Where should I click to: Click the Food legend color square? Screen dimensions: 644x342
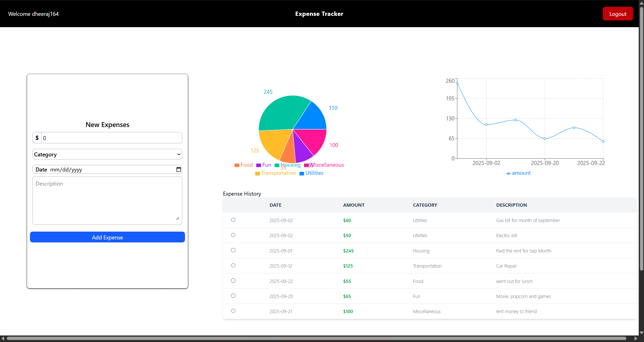pyautogui.click(x=237, y=165)
